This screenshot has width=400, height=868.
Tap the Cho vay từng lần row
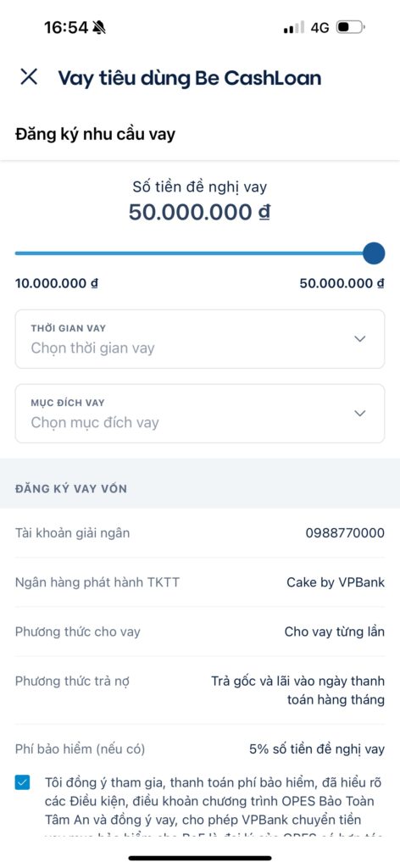[200, 632]
